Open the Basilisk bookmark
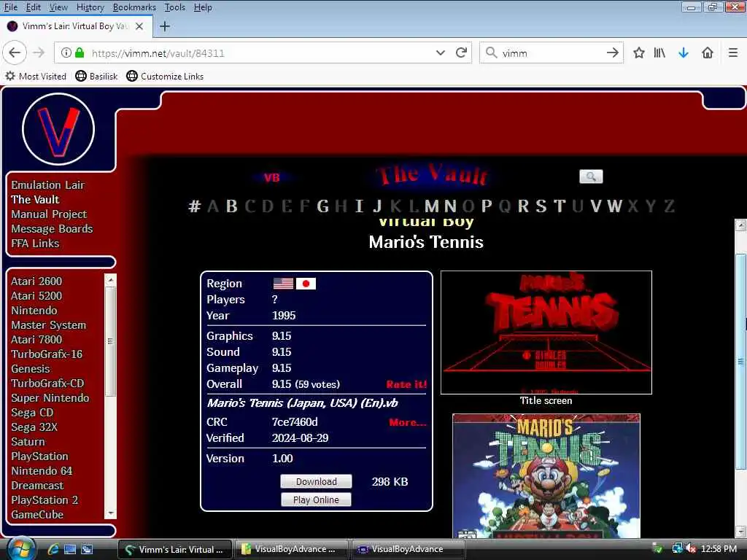 (x=96, y=76)
